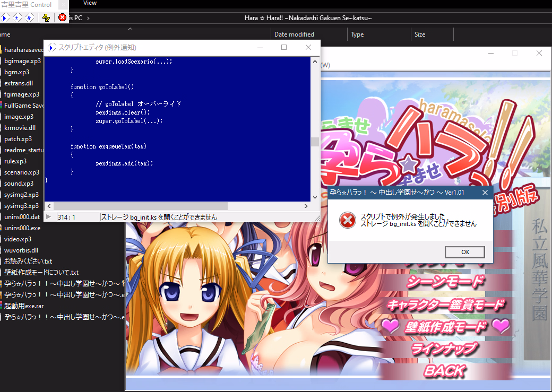552x392 pixels.
Task: Click キャラクター鑑賞モード in the game menu
Action: 446,304
